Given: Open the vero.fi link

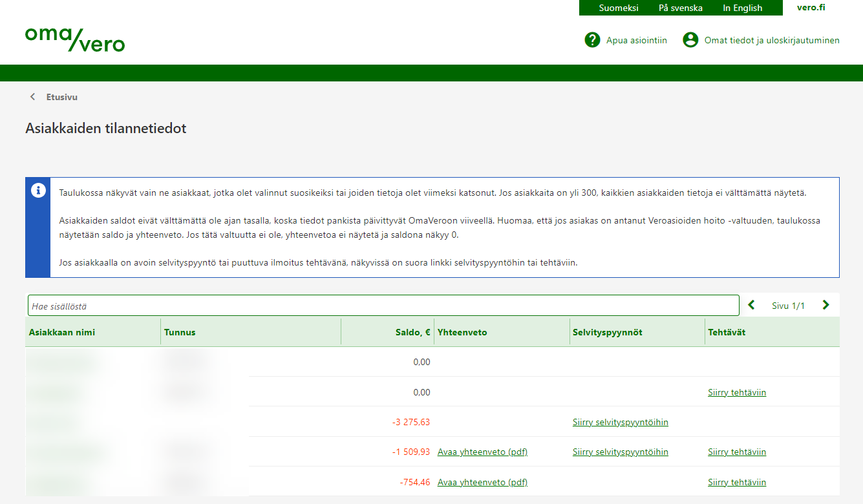Looking at the screenshot, I should (x=811, y=8).
